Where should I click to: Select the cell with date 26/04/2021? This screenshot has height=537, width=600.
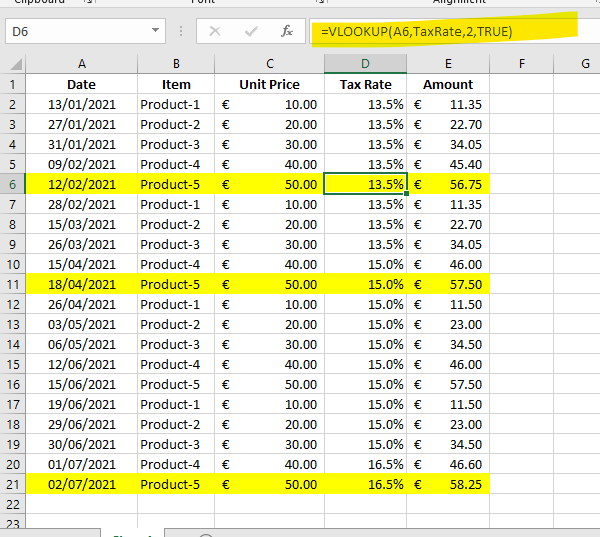point(82,304)
